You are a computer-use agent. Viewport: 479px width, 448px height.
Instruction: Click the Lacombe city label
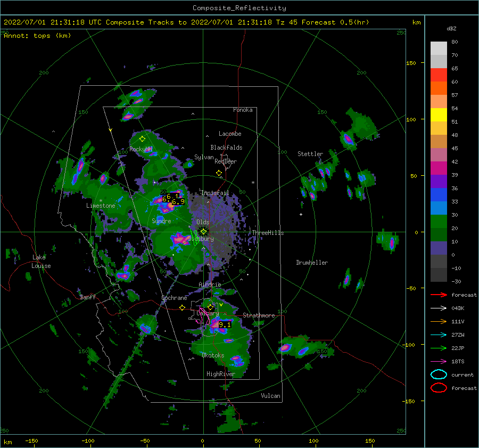[x=230, y=134]
